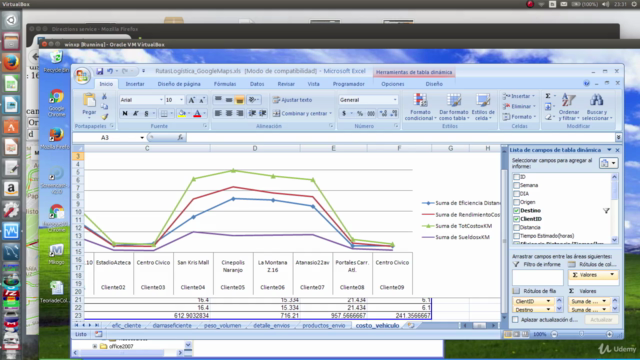Open the font name Arial dropdown
The image size is (640, 360).
[161, 100]
